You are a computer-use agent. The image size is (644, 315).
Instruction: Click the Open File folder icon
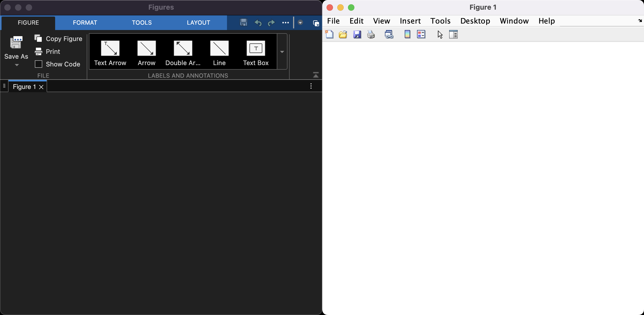[343, 34]
